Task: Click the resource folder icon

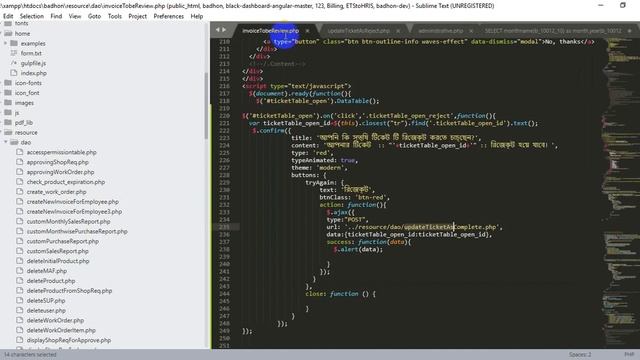Action: [x=8, y=132]
